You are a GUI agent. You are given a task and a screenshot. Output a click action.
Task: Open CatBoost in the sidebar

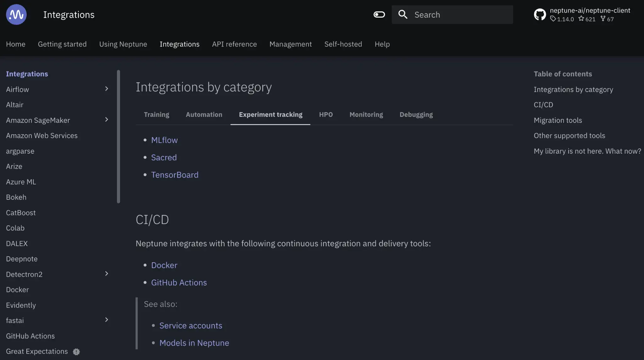tap(21, 213)
